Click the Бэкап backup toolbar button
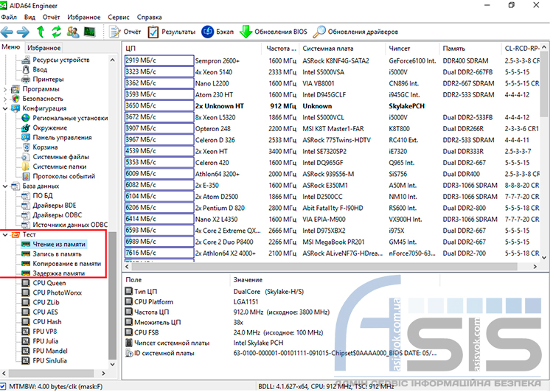The image size is (553, 392). coord(218,32)
